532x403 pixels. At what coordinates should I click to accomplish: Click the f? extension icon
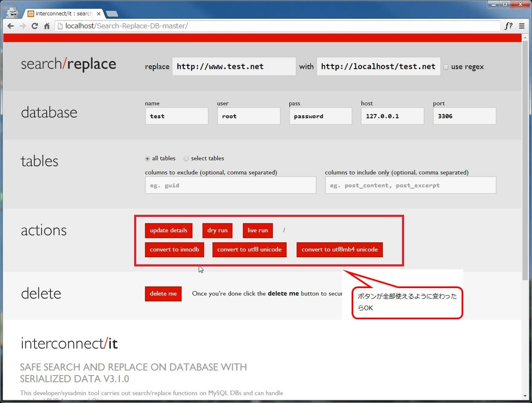point(508,26)
